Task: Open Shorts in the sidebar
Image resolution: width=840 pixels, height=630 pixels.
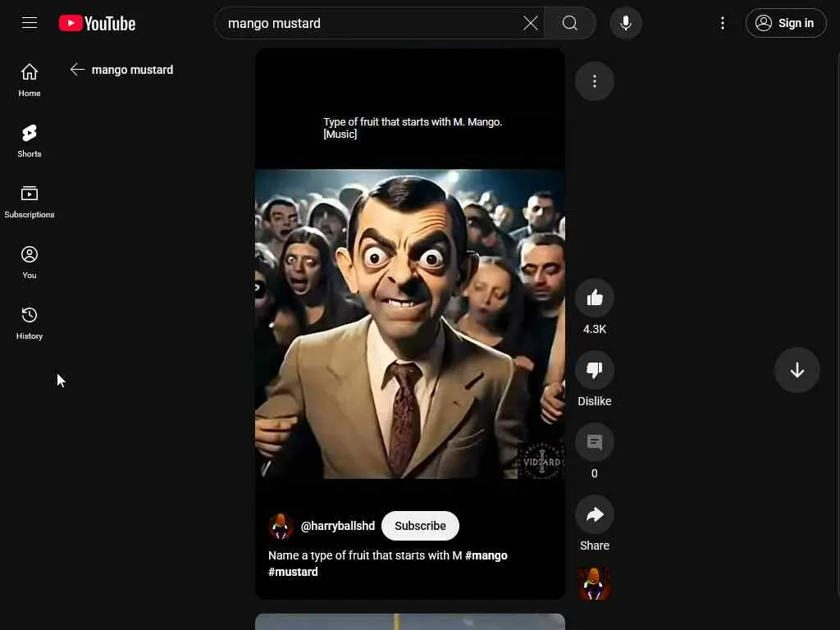Action: [30, 141]
